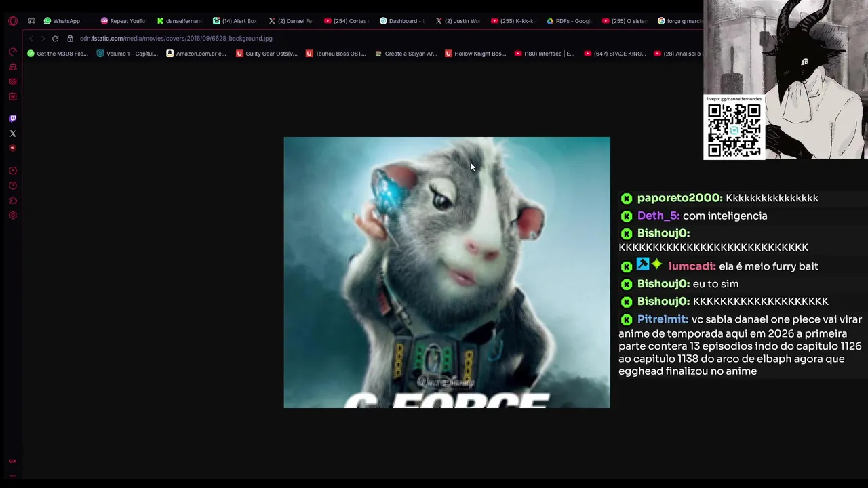Switch to the (2) Justin X tab

coord(458,21)
